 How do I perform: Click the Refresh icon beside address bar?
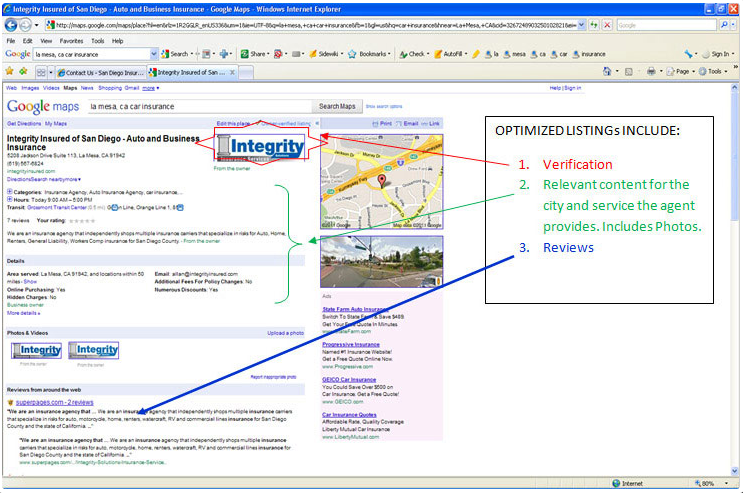click(594, 25)
